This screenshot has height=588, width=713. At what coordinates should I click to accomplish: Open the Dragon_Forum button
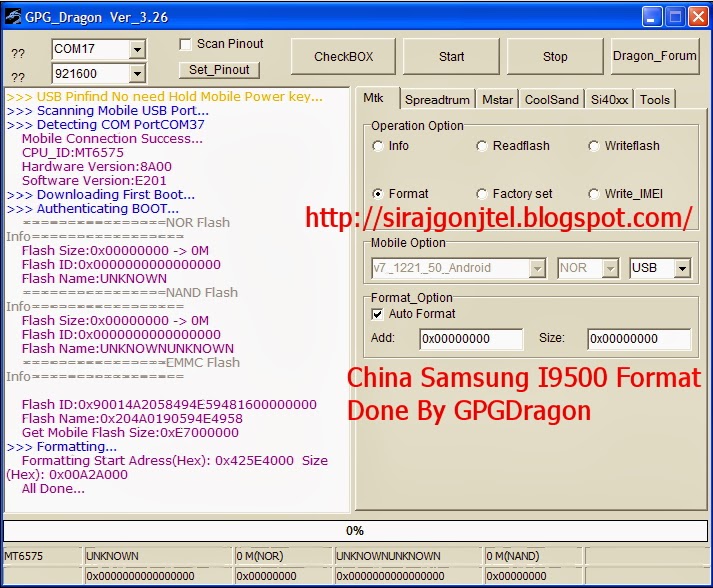(x=655, y=56)
